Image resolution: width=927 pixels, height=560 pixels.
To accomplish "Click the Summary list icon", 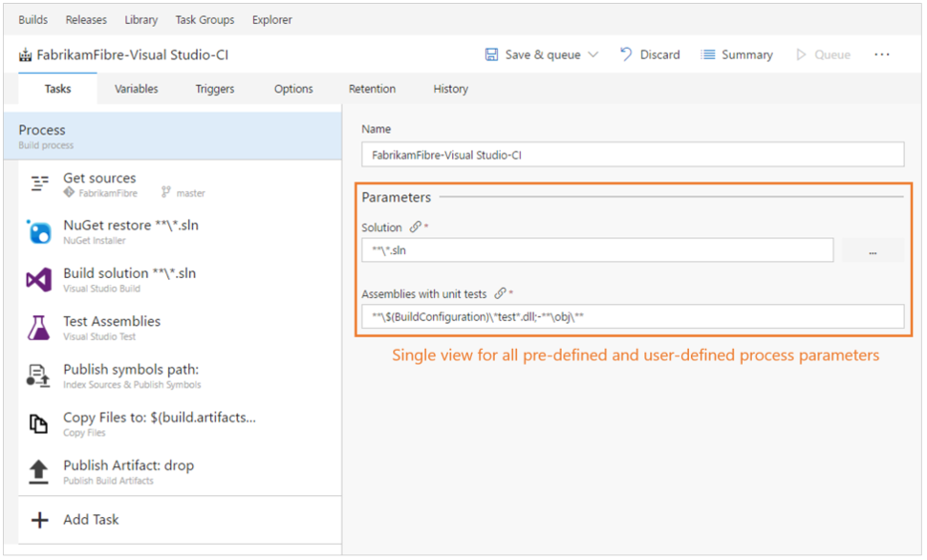I will (x=707, y=55).
